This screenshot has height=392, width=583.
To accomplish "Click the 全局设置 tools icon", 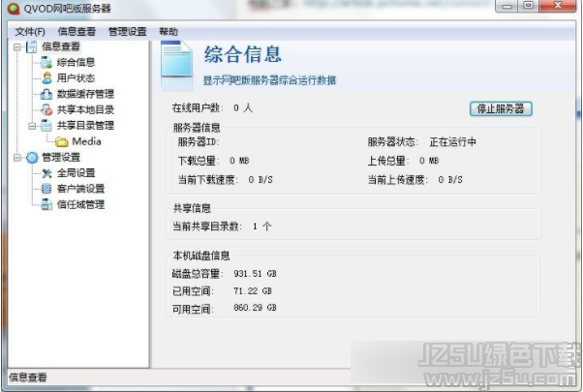I will 46,173.
